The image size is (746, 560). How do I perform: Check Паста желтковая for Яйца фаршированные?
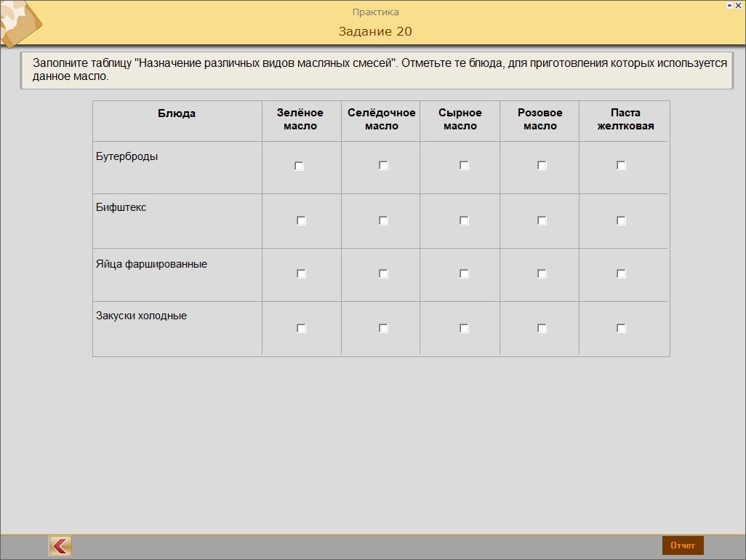621,274
